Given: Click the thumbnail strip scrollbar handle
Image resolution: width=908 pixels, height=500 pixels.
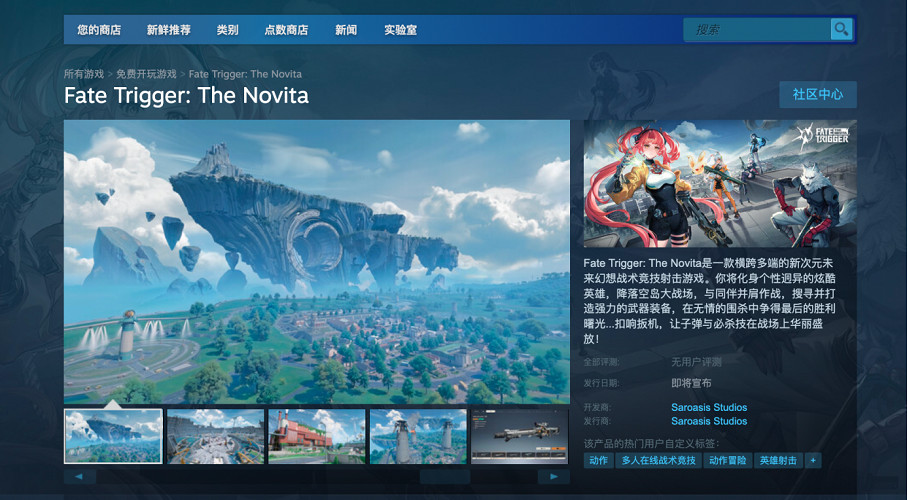Looking at the screenshot, I should pyautogui.click(x=445, y=476).
